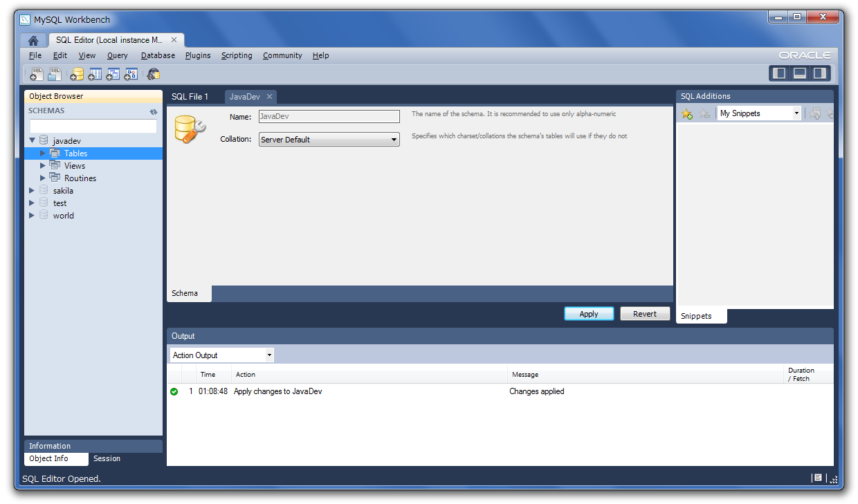This screenshot has width=858, height=504.
Task: Click the 'Apply changes to JavaDev' output row
Action: tap(500, 391)
